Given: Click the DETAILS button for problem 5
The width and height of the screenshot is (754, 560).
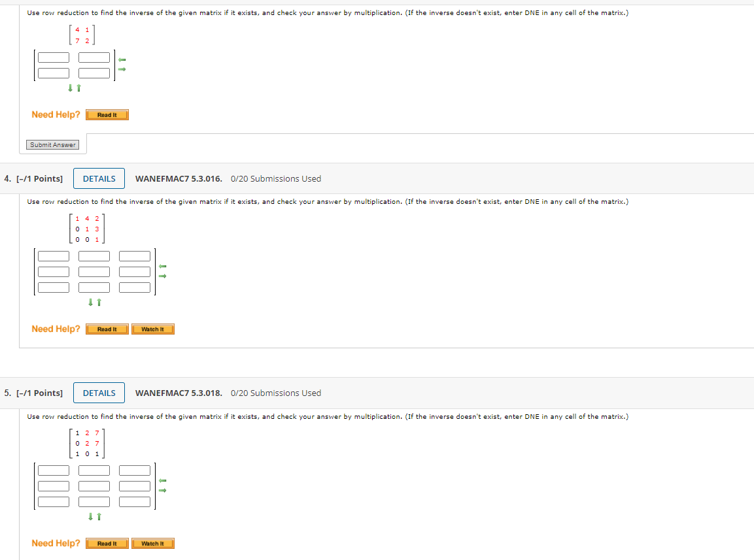Looking at the screenshot, I should [99, 392].
